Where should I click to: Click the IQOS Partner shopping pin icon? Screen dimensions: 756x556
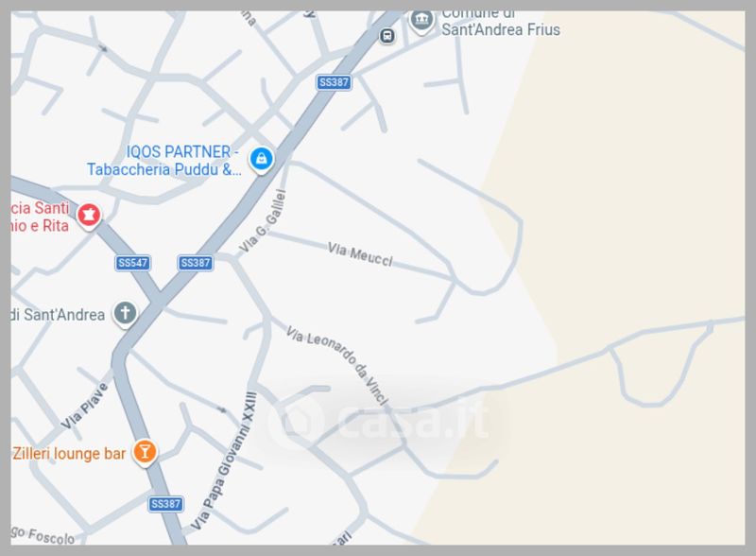coord(262,160)
